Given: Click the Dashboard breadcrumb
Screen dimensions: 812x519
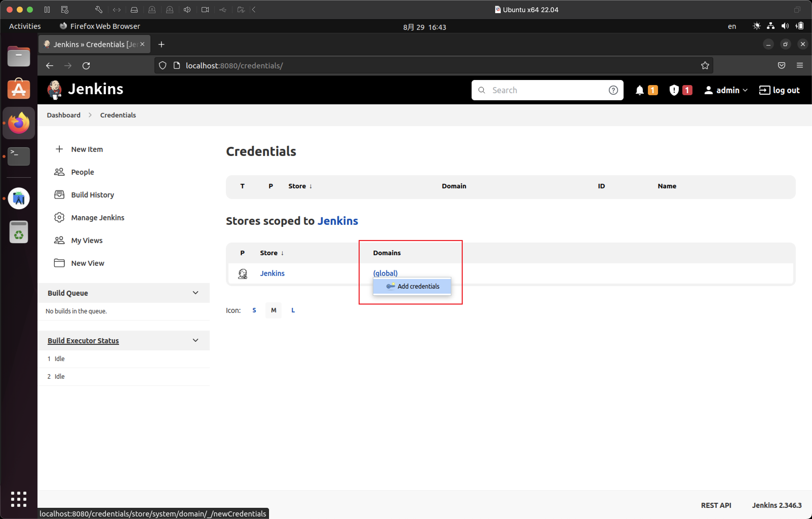Looking at the screenshot, I should [63, 115].
